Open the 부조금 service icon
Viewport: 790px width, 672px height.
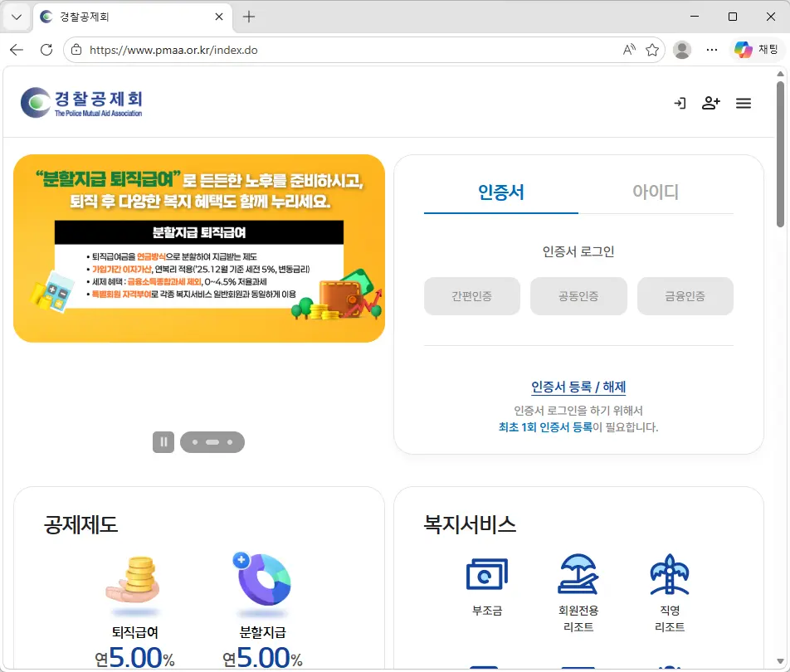489,573
